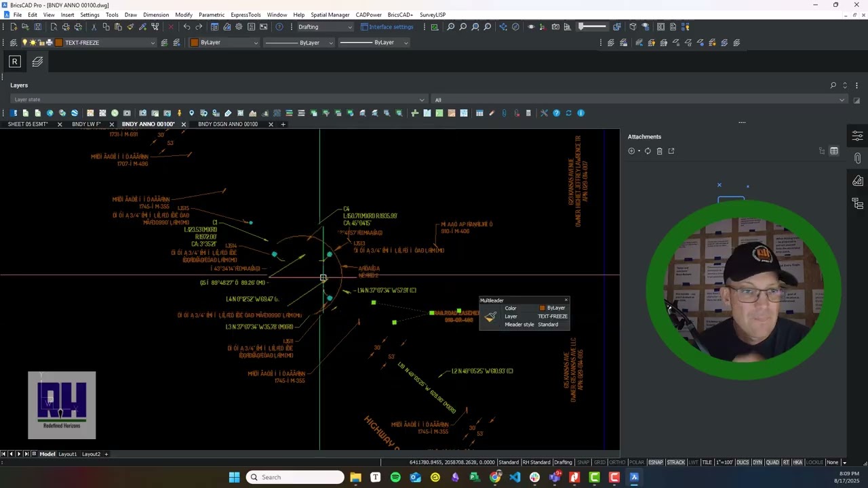Open the Dimension menu
This screenshot has width=868, height=488.
(x=156, y=15)
